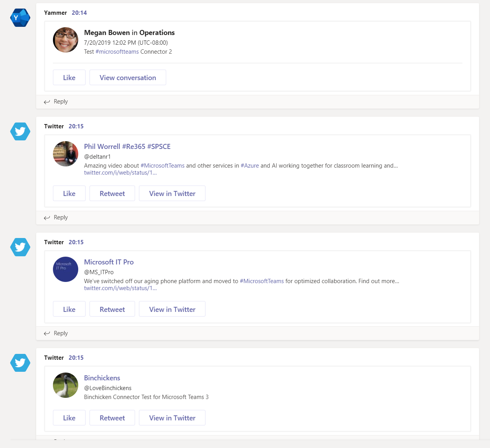Viewport: 490px width, 448px height.
Task: Open the #microsoftteams hashtag in the Yammer post
Action: coord(117,52)
